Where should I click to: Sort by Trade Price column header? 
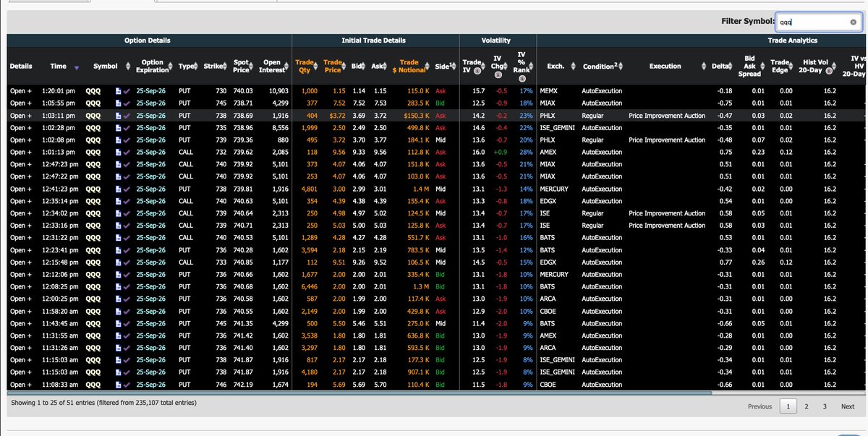333,67
